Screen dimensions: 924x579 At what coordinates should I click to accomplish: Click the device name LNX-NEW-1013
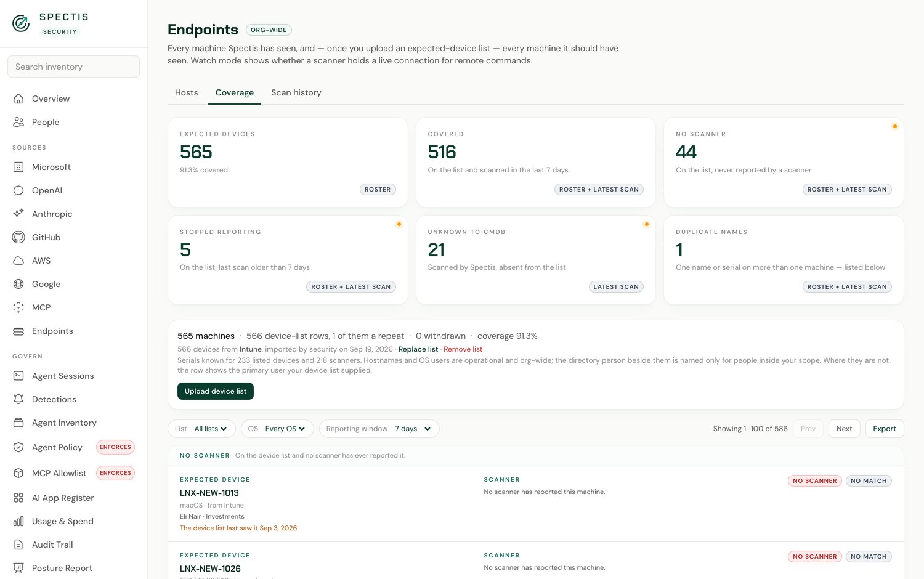point(209,493)
